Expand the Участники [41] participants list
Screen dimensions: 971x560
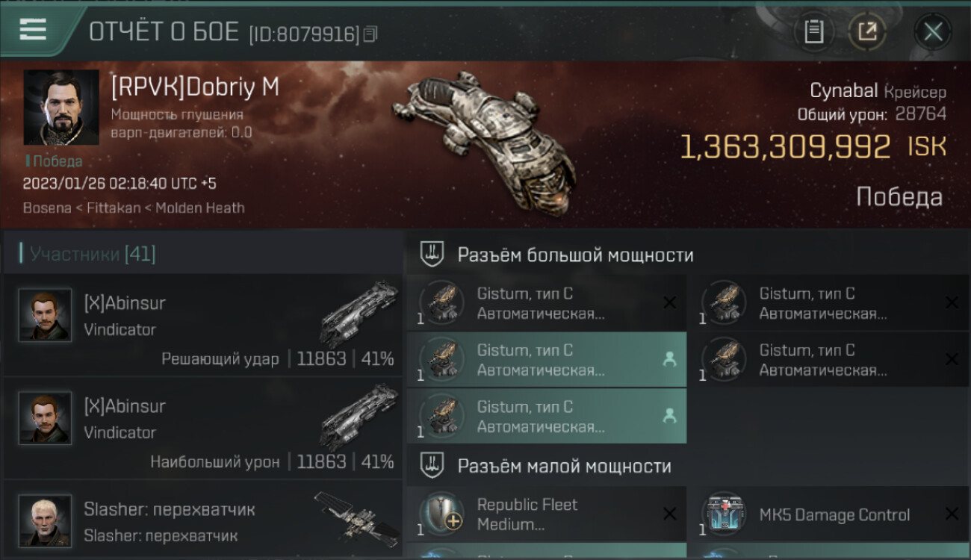93,254
